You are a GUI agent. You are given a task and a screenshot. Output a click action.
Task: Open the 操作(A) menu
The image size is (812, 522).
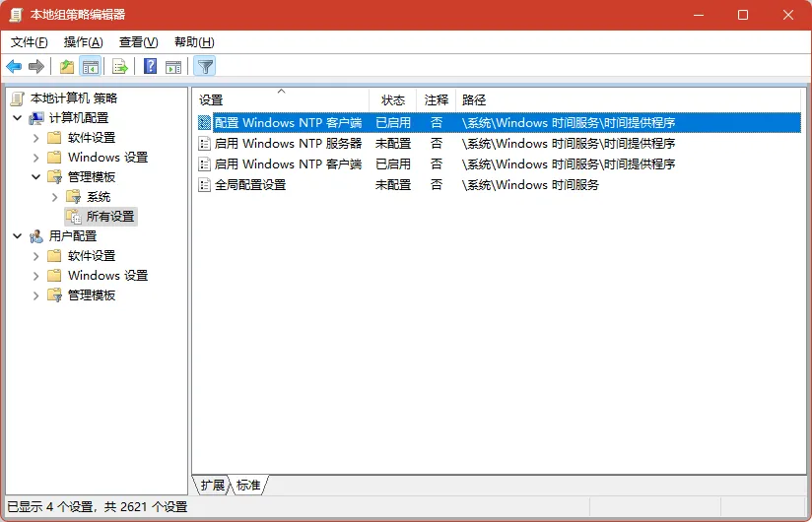(x=84, y=42)
